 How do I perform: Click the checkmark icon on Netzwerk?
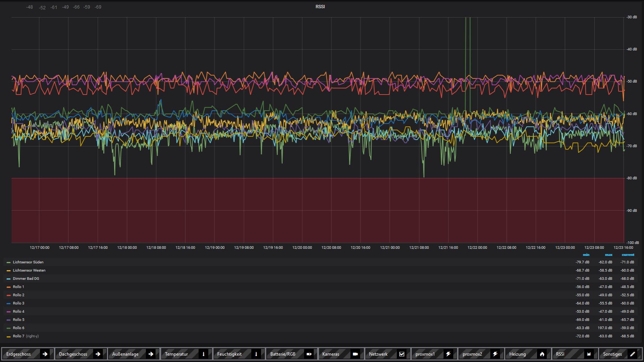point(402,354)
